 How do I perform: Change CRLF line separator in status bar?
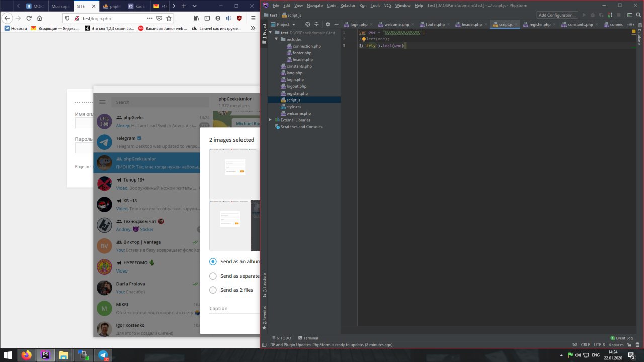tap(585, 345)
